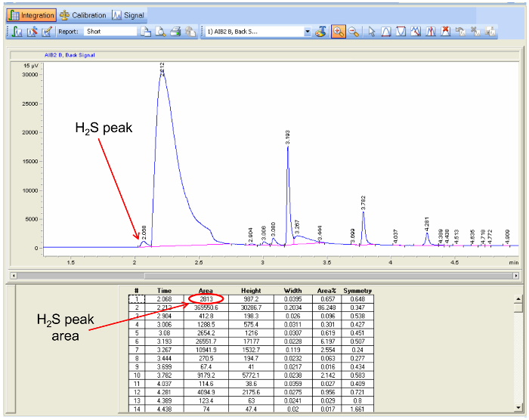Click the 4.281 peak label in chromatogram

point(427,224)
